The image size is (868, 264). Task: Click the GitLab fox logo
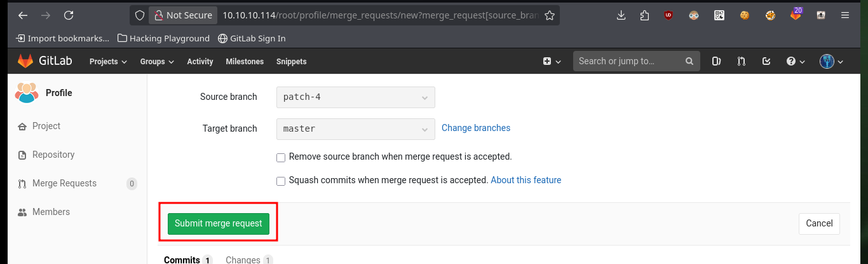click(x=25, y=61)
